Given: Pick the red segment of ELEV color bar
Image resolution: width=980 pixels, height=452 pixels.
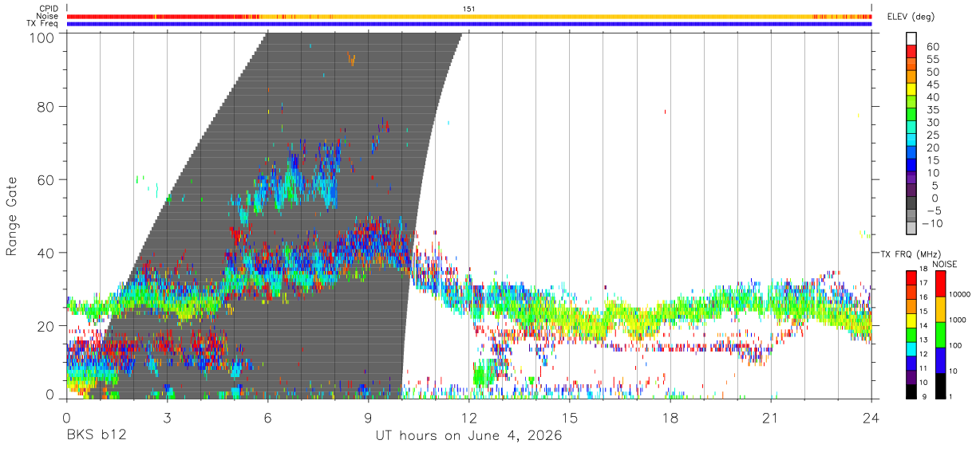Looking at the screenshot, I should click(912, 51).
